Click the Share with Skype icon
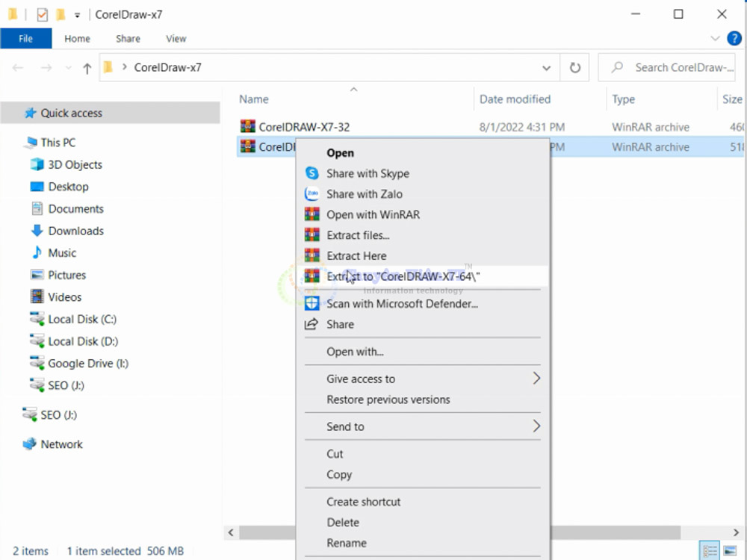Image resolution: width=747 pixels, height=560 pixels. [312, 173]
